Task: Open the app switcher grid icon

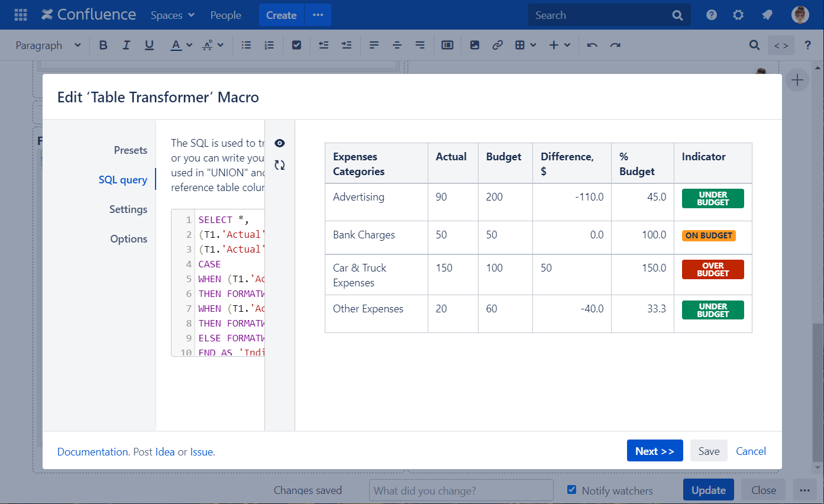Action: pos(21,15)
